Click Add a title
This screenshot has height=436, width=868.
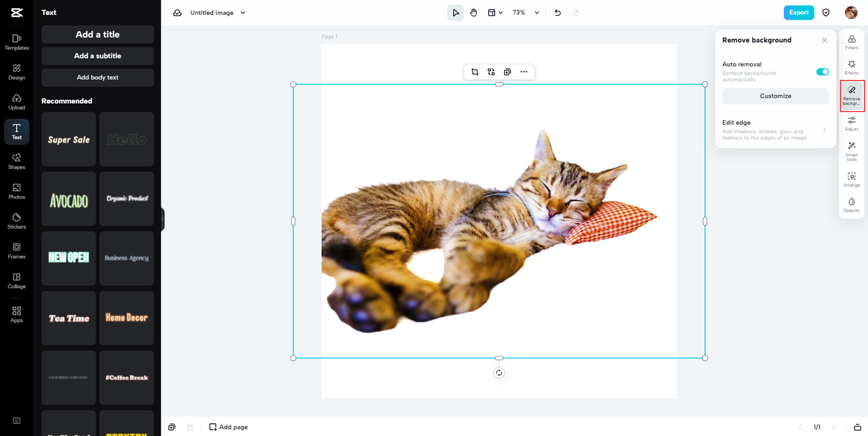click(x=98, y=35)
